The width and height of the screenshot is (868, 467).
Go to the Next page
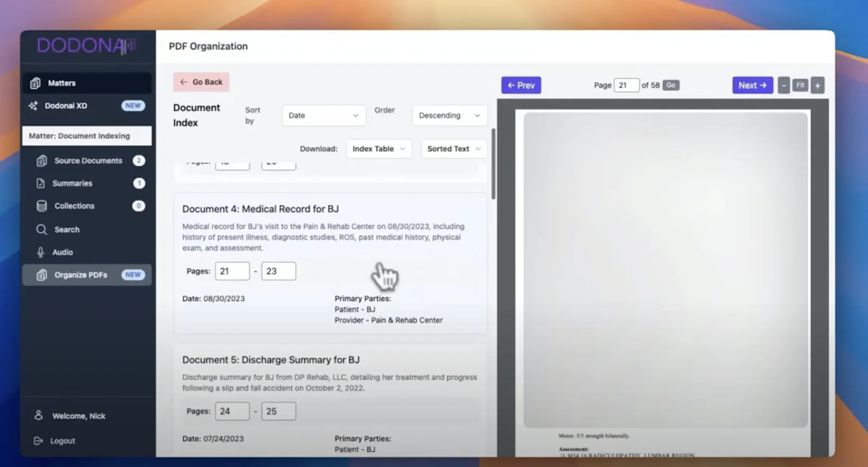[752, 85]
